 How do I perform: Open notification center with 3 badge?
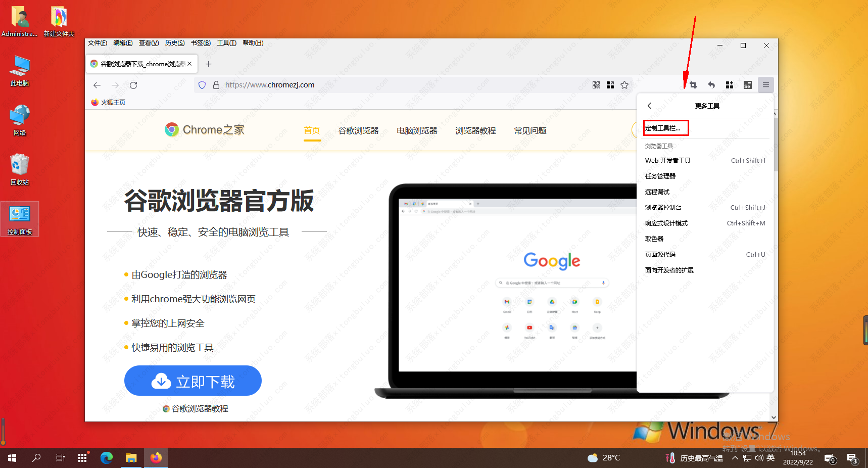(x=852, y=458)
